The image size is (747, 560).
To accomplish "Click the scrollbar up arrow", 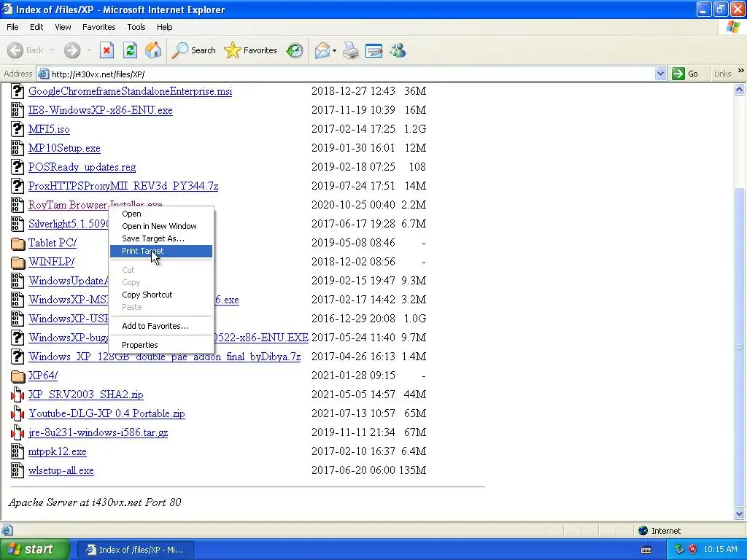I will coord(740,89).
